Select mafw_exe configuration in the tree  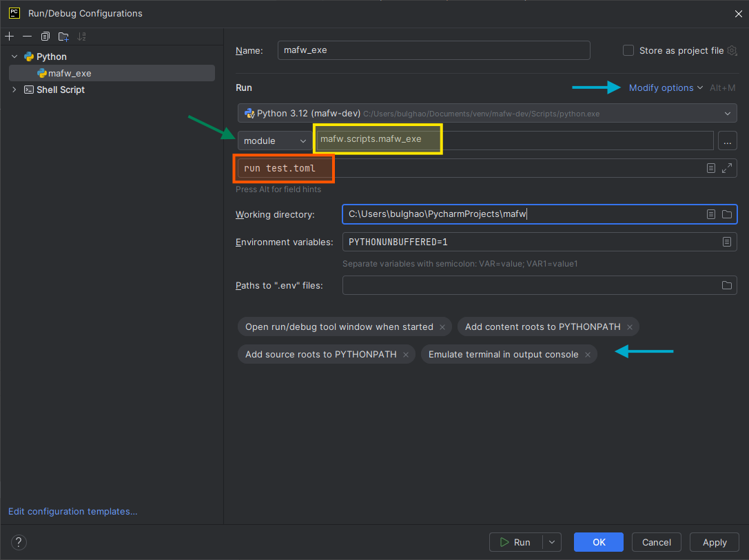70,73
